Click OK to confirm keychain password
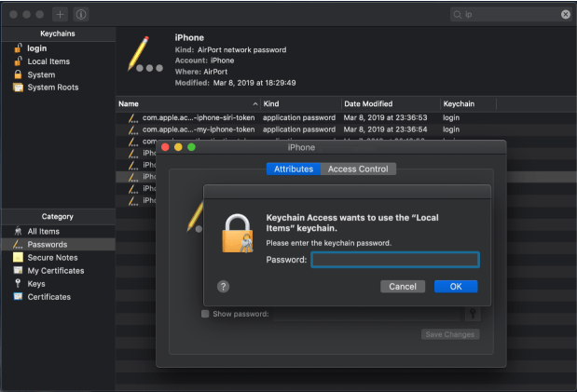The height and width of the screenshot is (392, 577). click(456, 287)
